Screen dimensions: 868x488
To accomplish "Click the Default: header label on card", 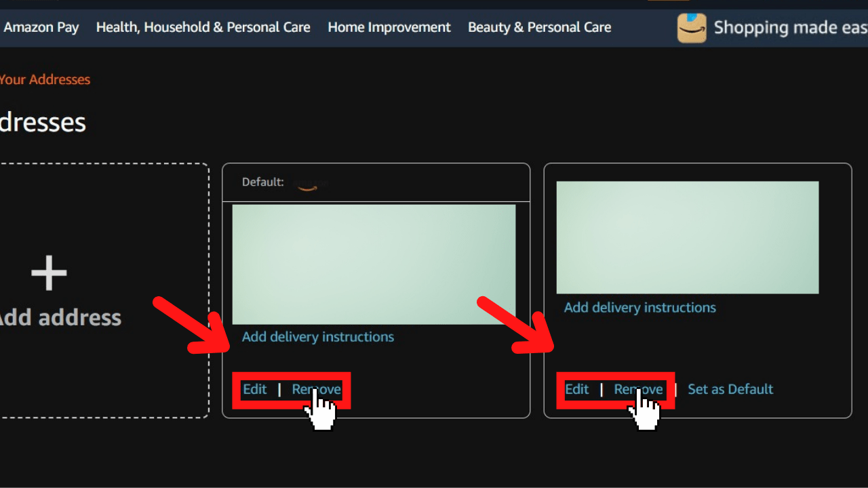I will [262, 182].
